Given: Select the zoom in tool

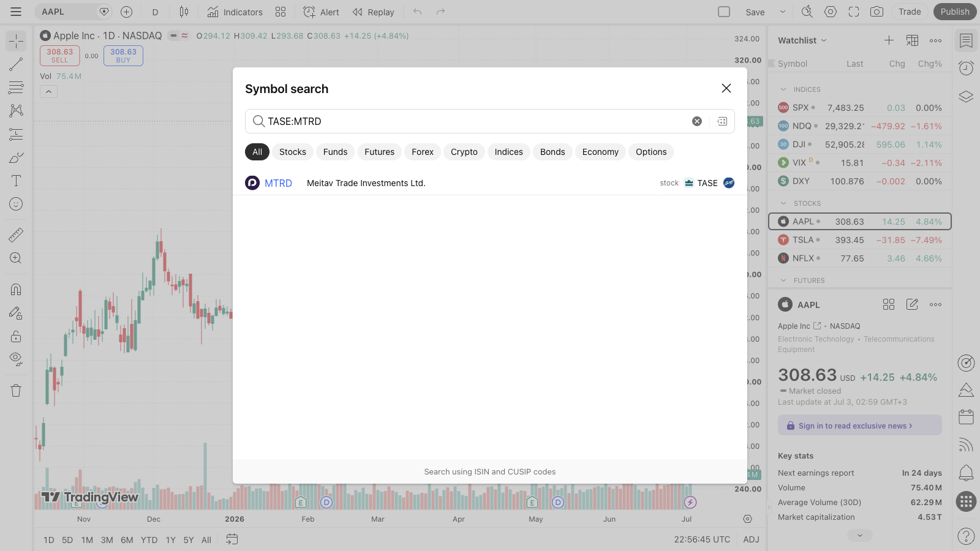Looking at the screenshot, I should pyautogui.click(x=16, y=258).
